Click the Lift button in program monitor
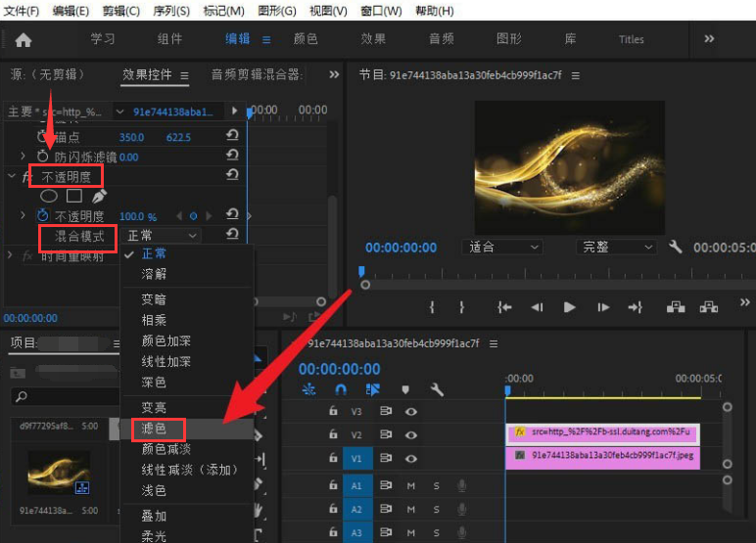Image resolution: width=756 pixels, height=543 pixels. click(676, 307)
